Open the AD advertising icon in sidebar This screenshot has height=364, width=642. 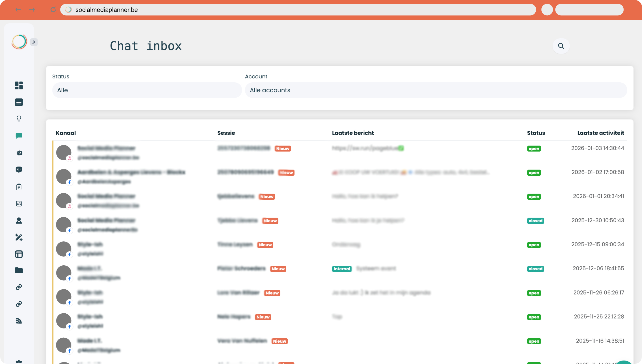tap(19, 204)
